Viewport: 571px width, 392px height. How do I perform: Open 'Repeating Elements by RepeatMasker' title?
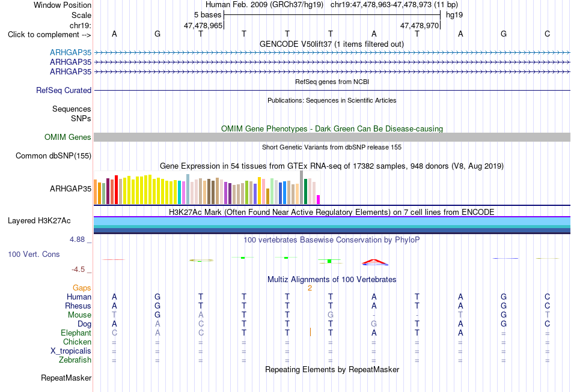(332, 369)
